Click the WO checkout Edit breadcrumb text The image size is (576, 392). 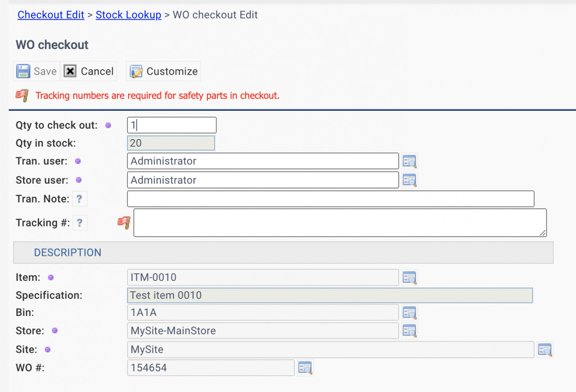[215, 15]
